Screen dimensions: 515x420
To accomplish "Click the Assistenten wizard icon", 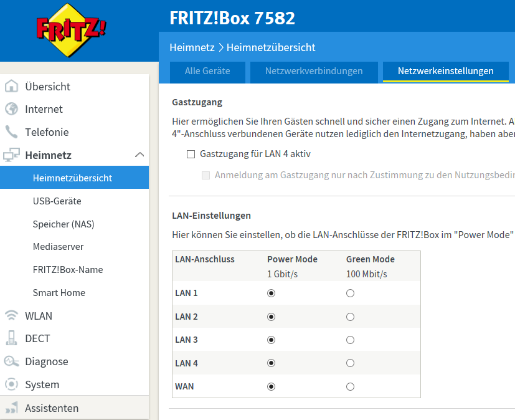I will [x=11, y=408].
